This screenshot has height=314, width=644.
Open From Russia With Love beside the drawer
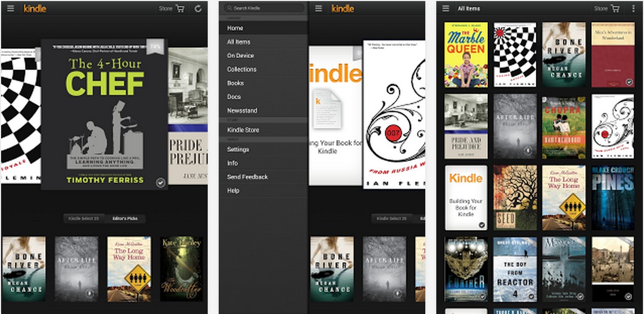394,114
